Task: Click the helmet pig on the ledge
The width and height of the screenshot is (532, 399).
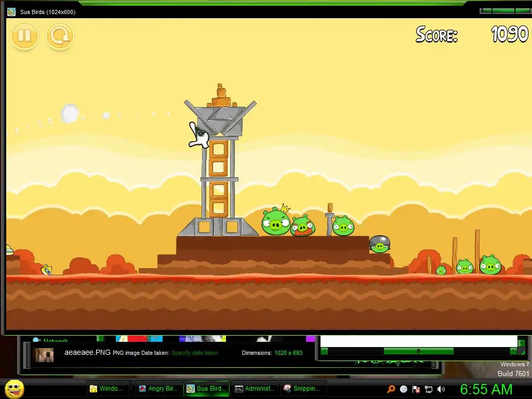Action: click(380, 244)
